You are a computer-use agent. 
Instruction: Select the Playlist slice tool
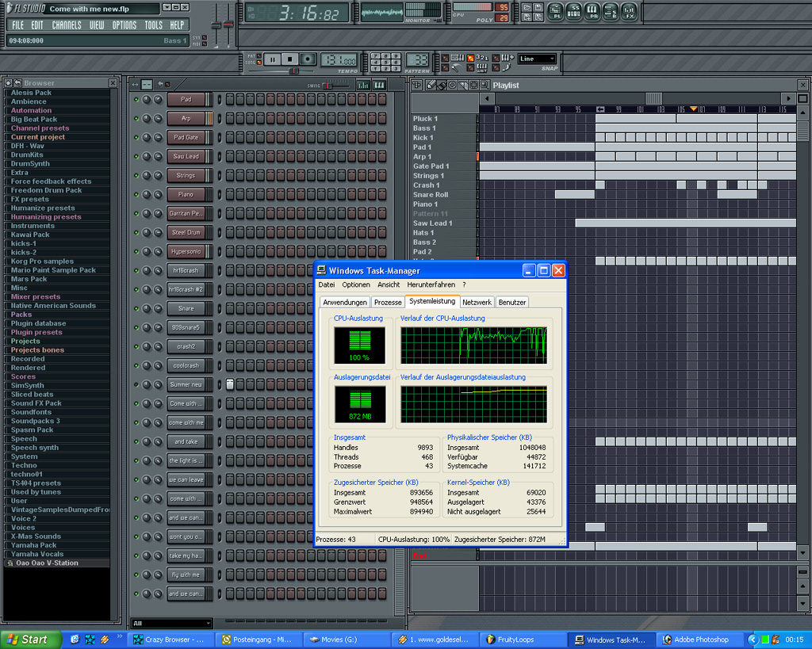point(463,85)
